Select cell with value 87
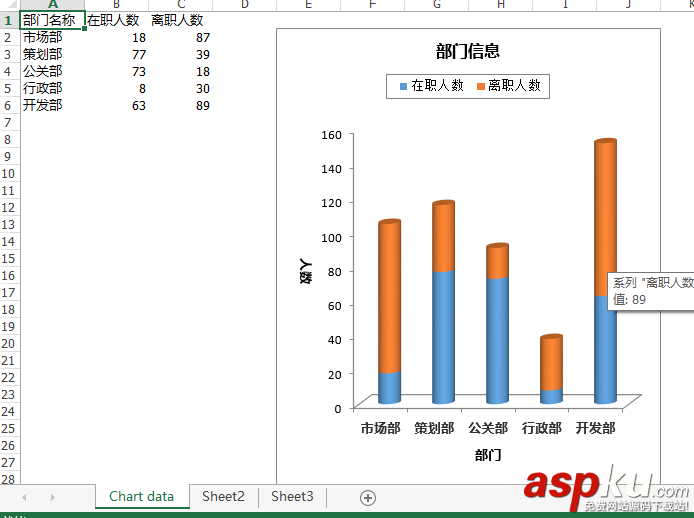Image resolution: width=694 pixels, height=518 pixels. pyautogui.click(x=180, y=38)
